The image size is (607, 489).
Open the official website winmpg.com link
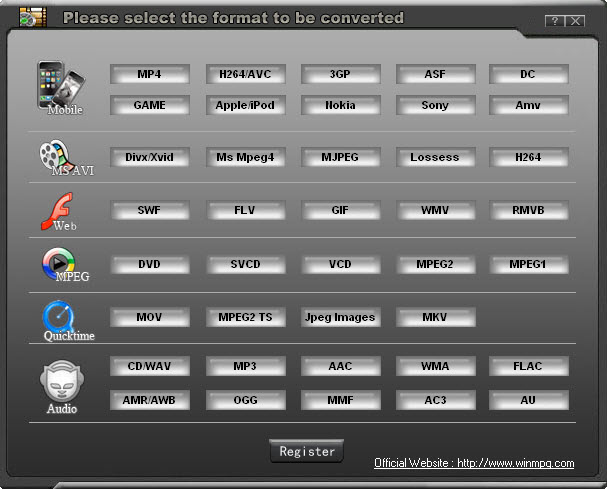point(474,463)
